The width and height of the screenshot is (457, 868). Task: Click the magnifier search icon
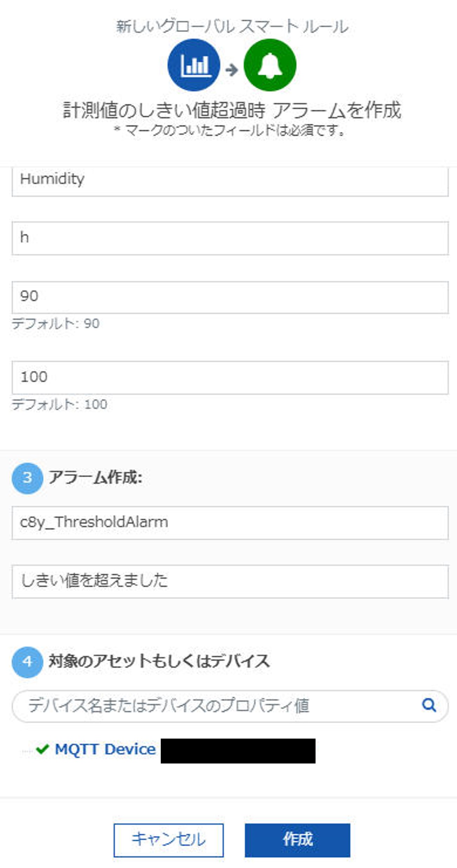pos(429,705)
